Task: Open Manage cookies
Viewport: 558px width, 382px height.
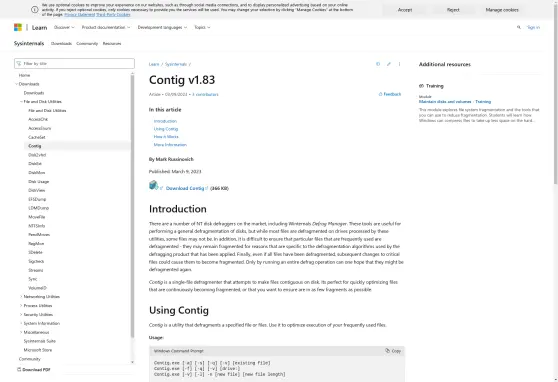Action: [x=502, y=10]
